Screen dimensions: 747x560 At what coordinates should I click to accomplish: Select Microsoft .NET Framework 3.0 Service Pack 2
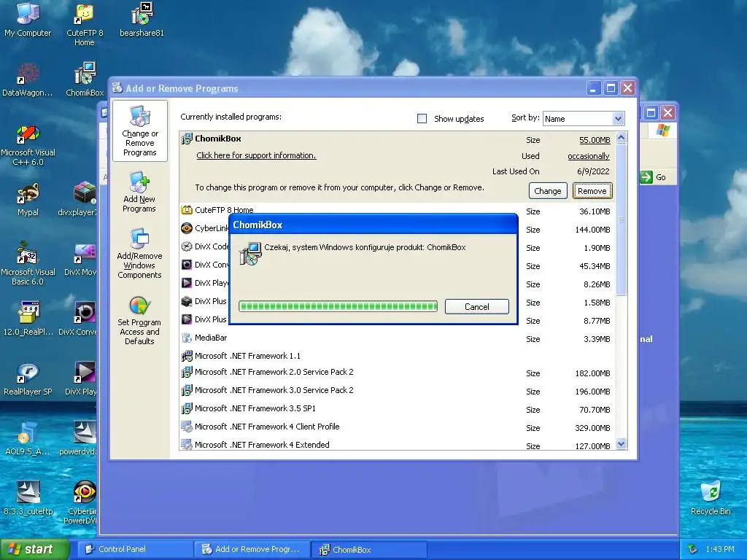tap(274, 390)
